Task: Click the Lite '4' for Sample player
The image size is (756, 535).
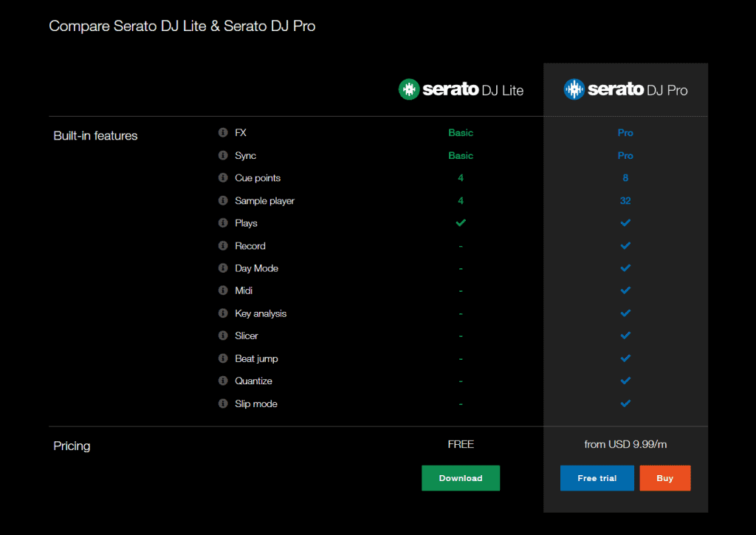Action: tap(461, 201)
